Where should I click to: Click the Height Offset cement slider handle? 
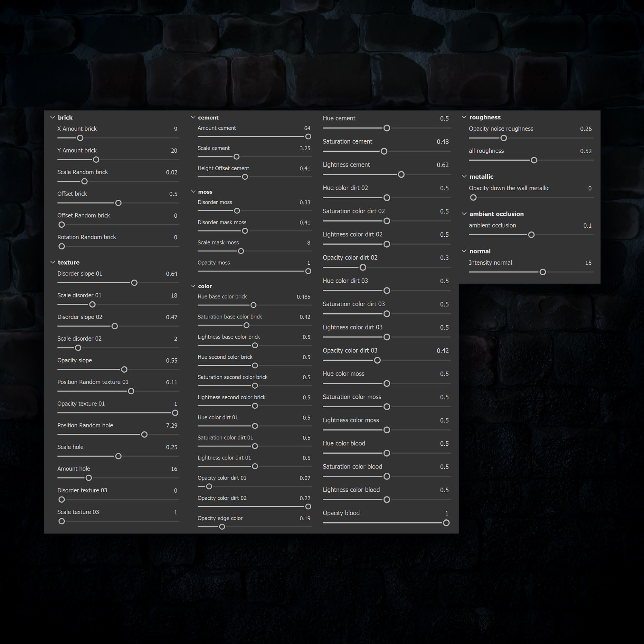pyautogui.click(x=245, y=177)
